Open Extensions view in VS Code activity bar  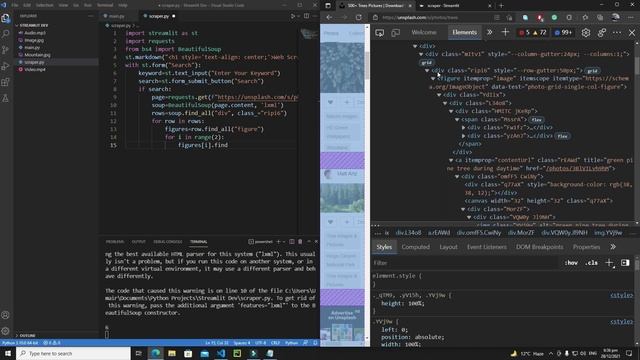[x=6, y=82]
